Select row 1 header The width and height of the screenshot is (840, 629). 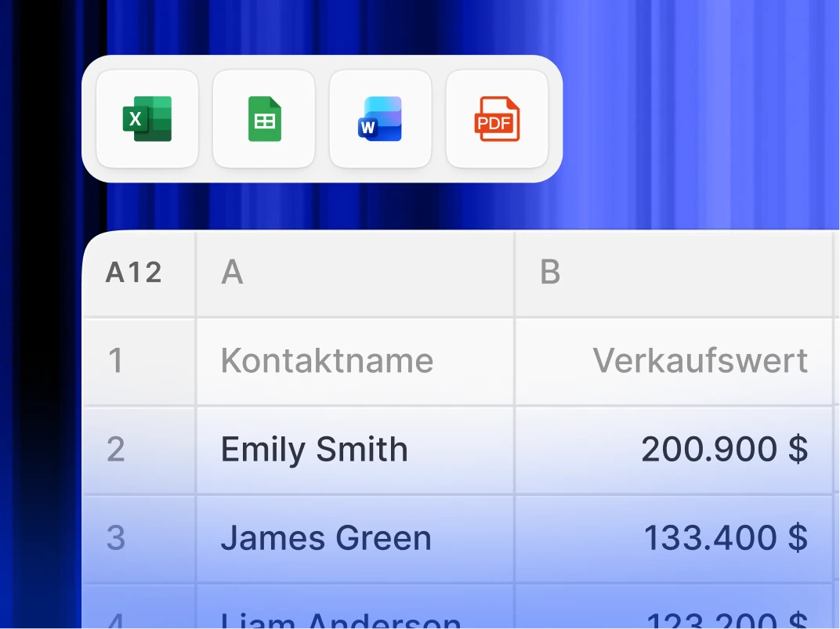pyautogui.click(x=139, y=361)
